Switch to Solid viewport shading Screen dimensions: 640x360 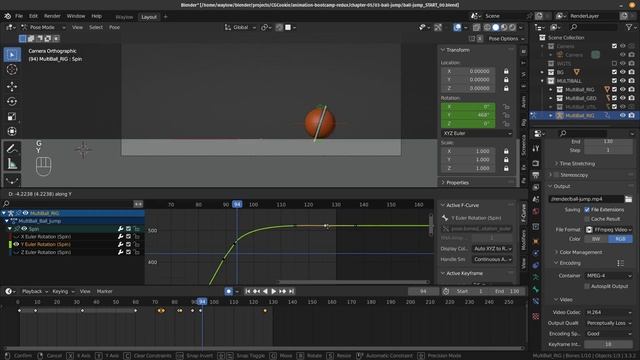pyautogui.click(x=496, y=27)
